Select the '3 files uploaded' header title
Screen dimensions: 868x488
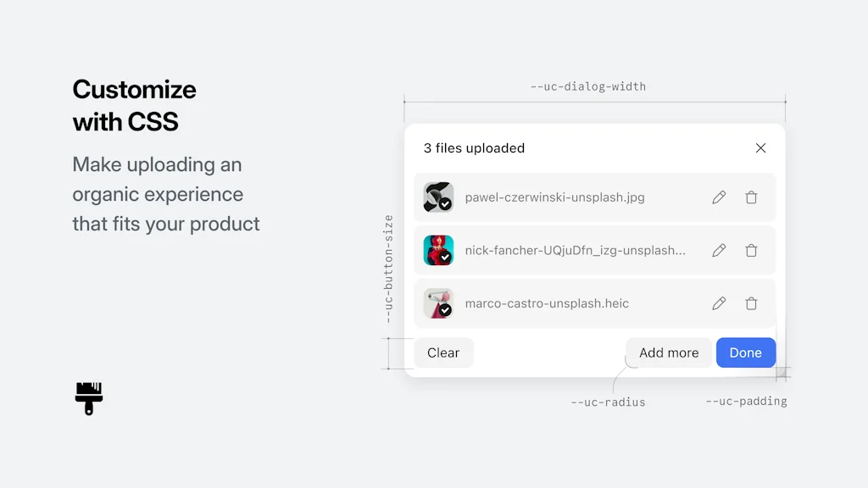click(474, 147)
